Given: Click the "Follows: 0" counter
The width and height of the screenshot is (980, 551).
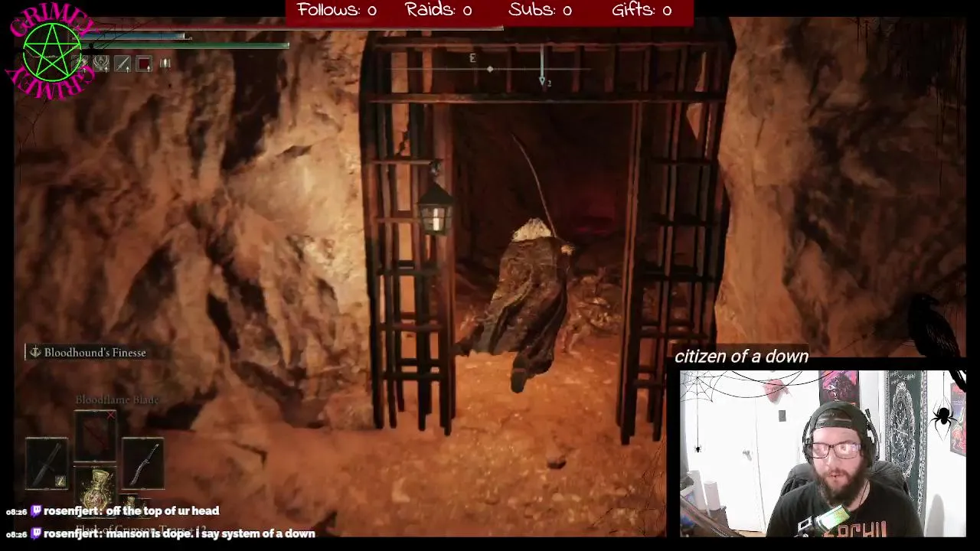Looking at the screenshot, I should (x=337, y=10).
